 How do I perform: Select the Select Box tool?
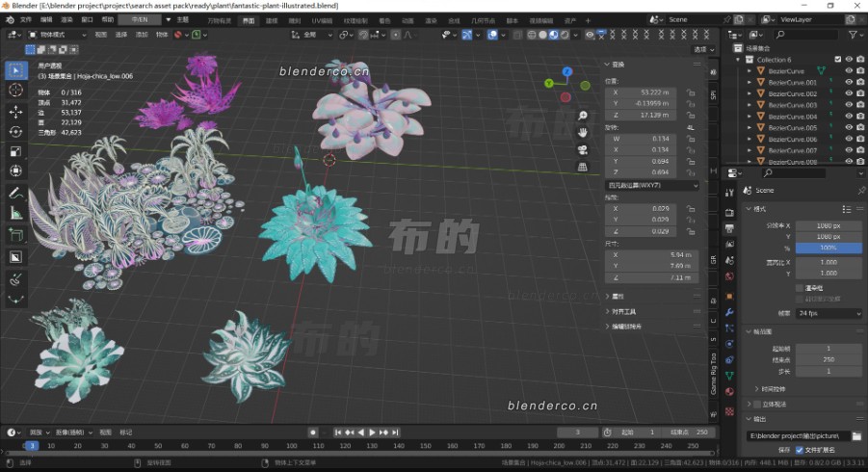click(x=16, y=70)
